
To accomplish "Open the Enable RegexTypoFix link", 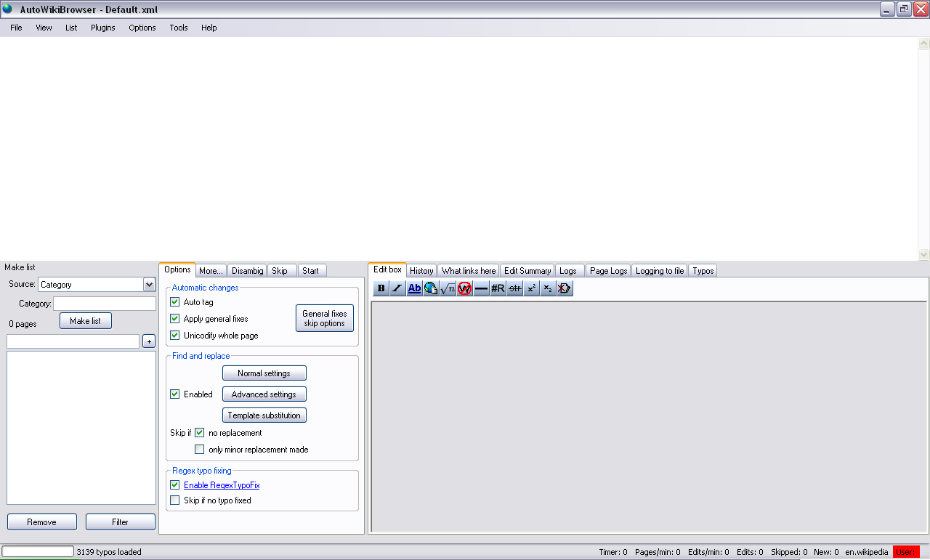I will tap(222, 485).
